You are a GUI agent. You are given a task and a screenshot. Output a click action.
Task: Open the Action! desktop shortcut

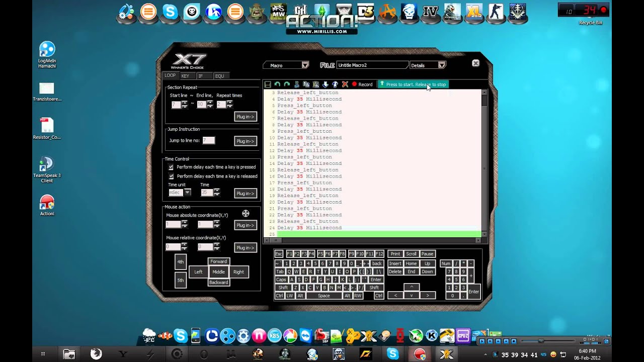[47, 206]
